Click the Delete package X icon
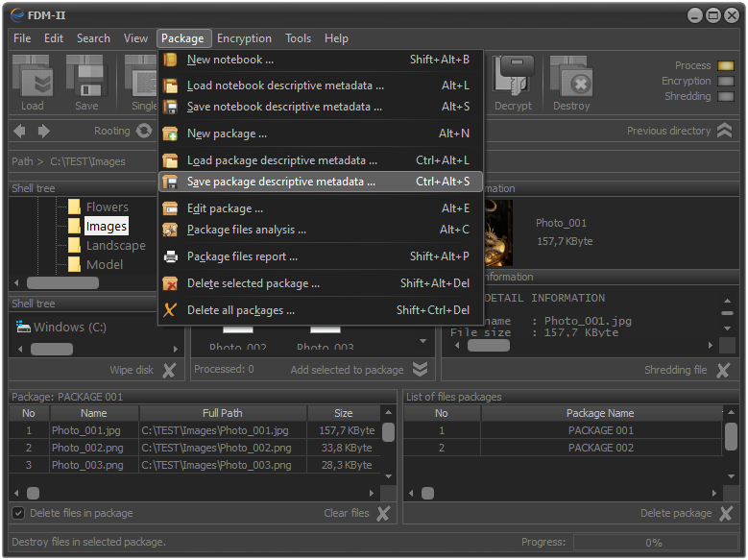Image resolution: width=748 pixels, height=560 pixels. (x=726, y=513)
